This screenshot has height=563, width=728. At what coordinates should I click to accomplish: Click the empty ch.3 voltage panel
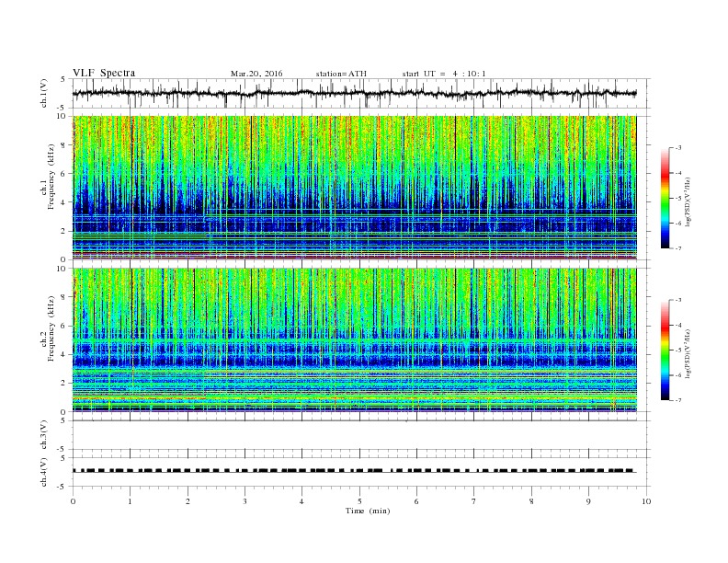(x=361, y=435)
